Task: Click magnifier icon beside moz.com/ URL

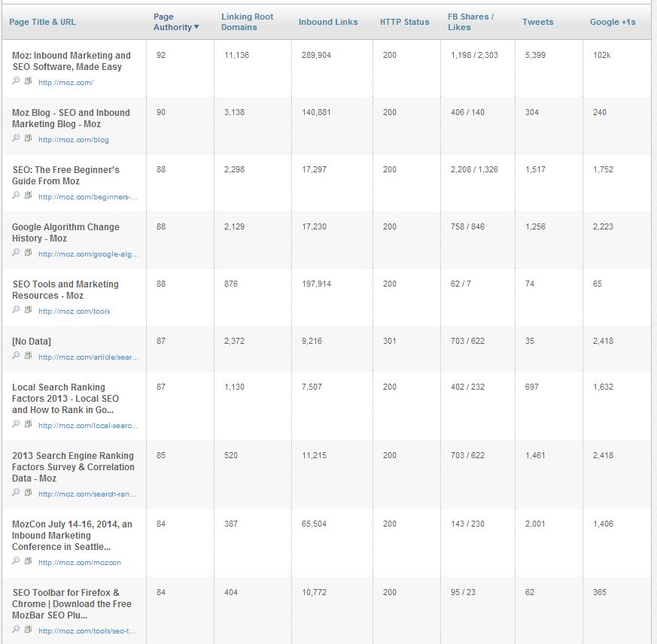Action: coord(16,80)
